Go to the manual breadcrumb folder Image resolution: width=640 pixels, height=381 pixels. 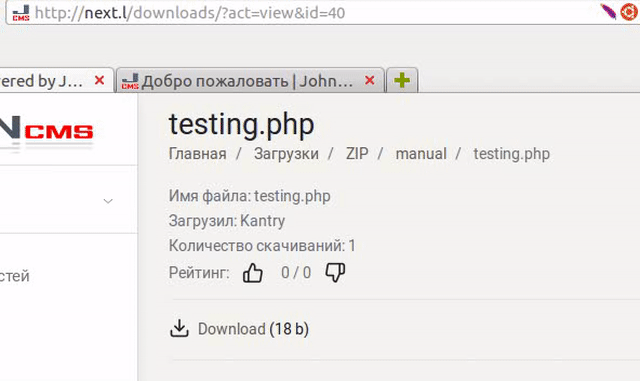(421, 154)
